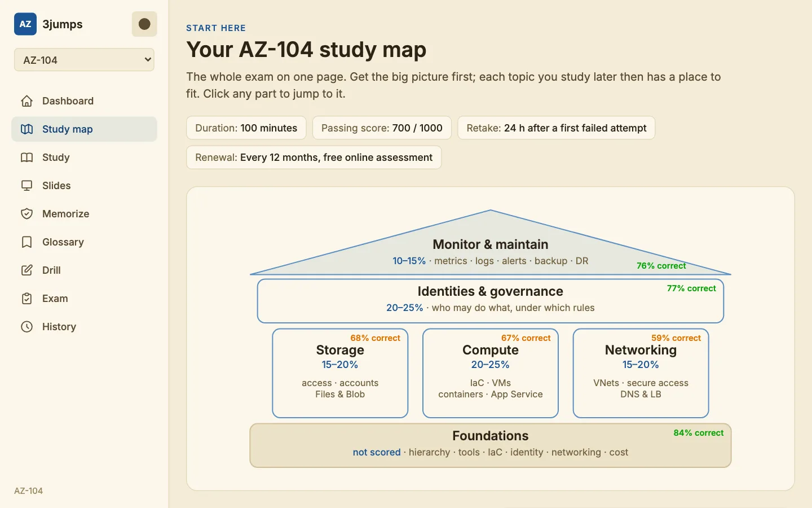The height and width of the screenshot is (508, 812).
Task: Toggle the dark theme button
Action: point(144,24)
